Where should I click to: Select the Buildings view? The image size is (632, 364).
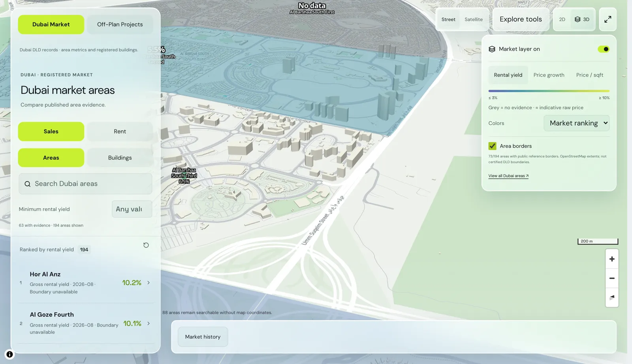(120, 158)
